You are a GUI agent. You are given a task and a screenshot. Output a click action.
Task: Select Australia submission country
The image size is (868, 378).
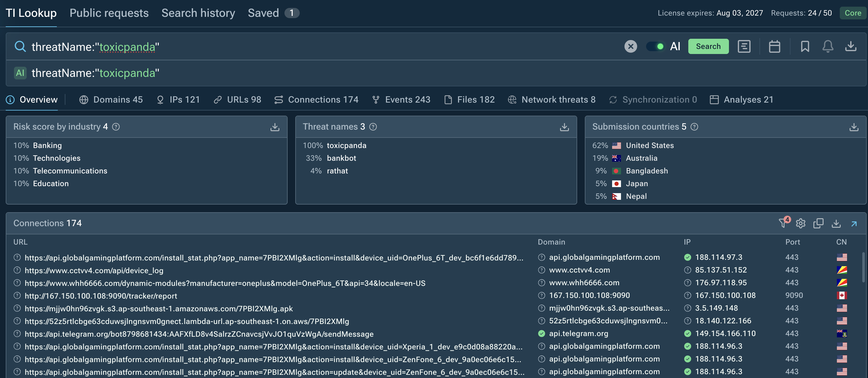[642, 158]
